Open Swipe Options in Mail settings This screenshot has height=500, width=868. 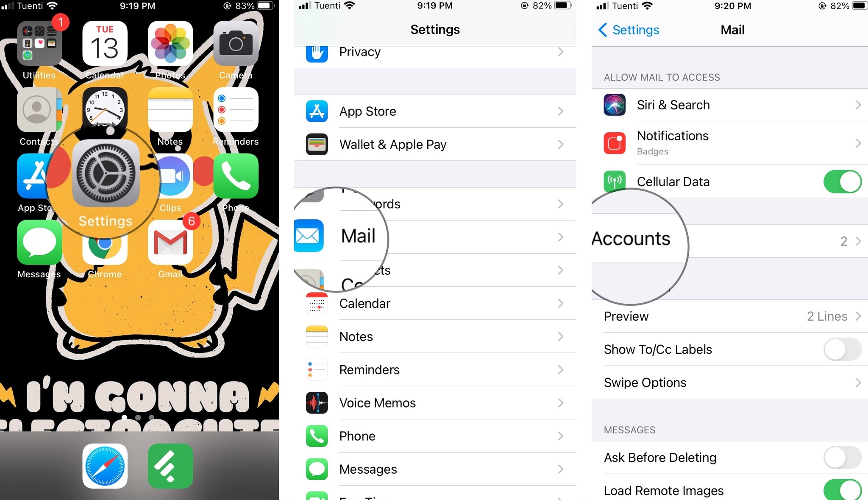point(723,382)
